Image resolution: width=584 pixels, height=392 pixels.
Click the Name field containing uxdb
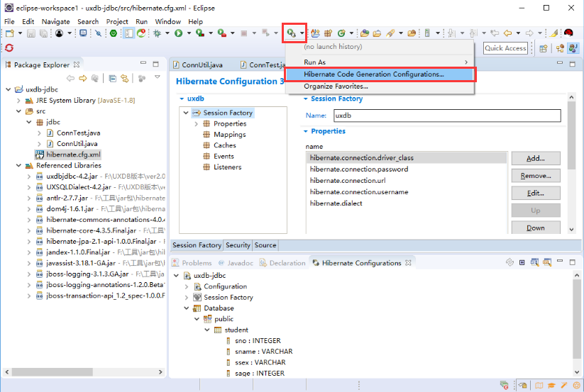click(x=446, y=116)
